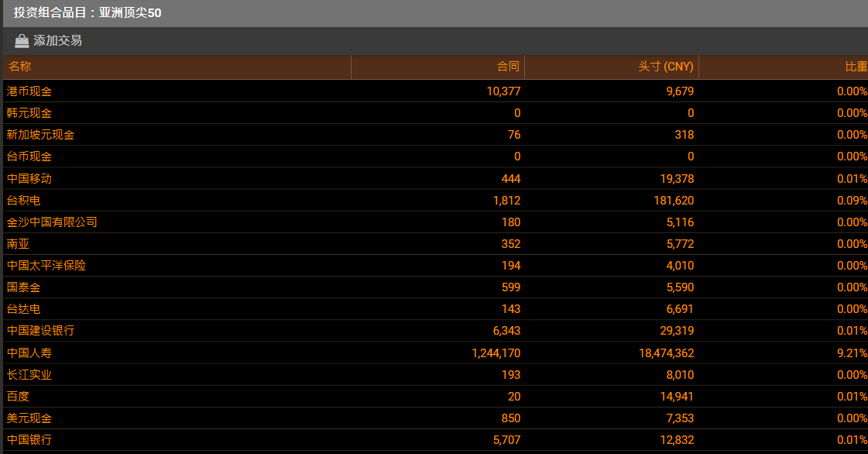The image size is (868, 454).
Task: Click the contract value 850
Action: (x=511, y=418)
